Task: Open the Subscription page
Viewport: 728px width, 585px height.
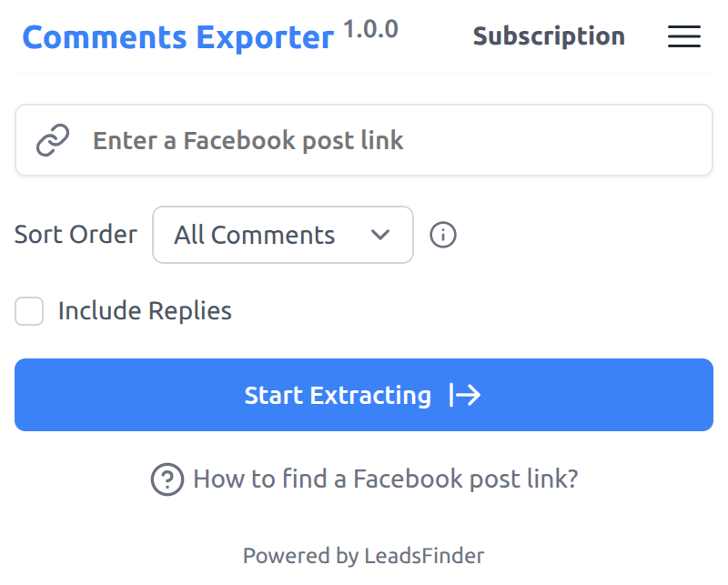Action: coord(549,36)
